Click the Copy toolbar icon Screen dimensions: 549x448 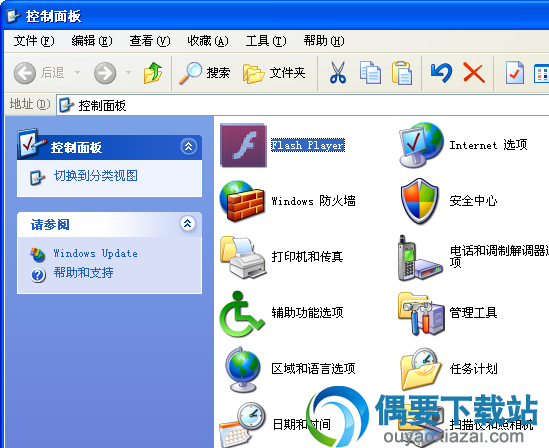pos(370,73)
